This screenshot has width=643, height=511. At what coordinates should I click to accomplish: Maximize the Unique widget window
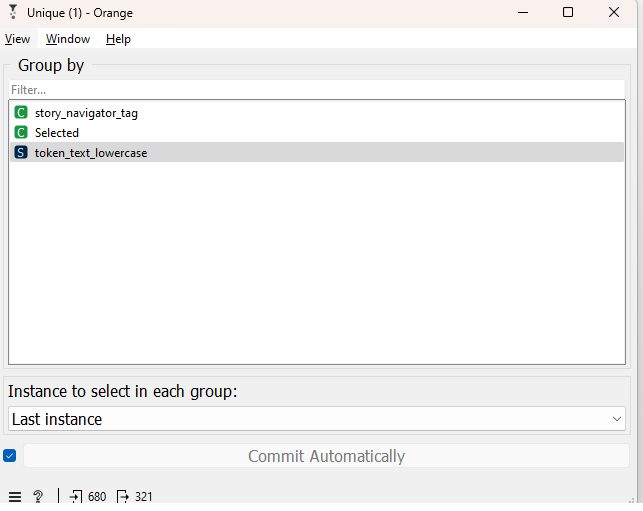coord(568,12)
